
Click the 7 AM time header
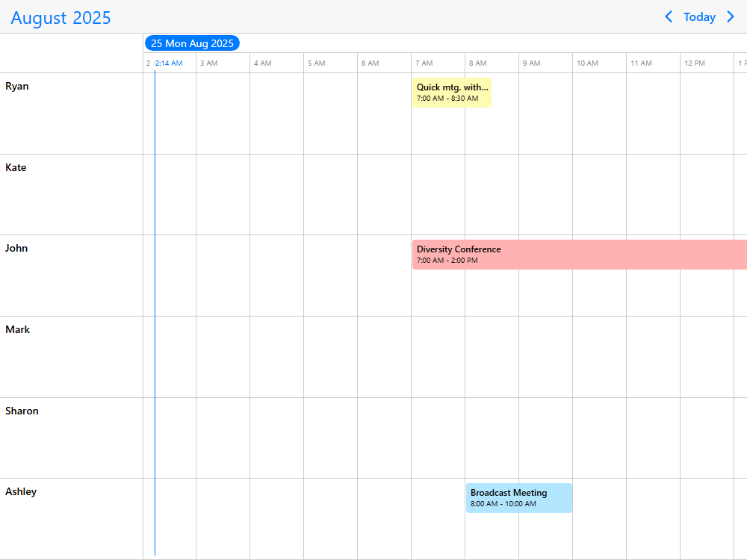(x=424, y=63)
